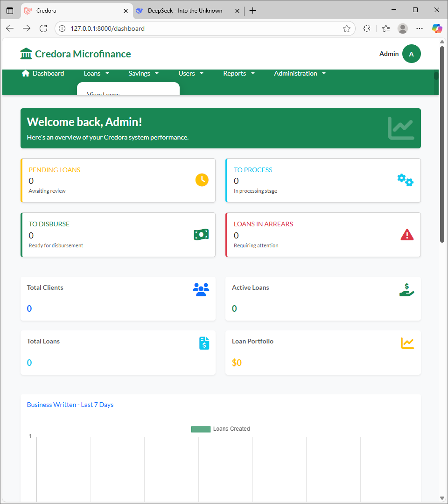Click the Total Clients people icon
Image resolution: width=448 pixels, height=504 pixels.
[x=201, y=289]
